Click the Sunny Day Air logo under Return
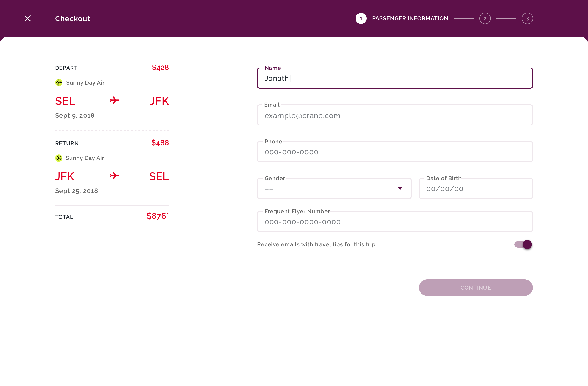 (x=59, y=158)
